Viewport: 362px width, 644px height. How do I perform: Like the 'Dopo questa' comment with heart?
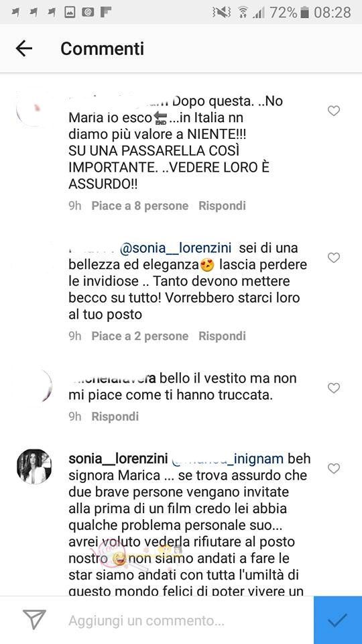pyautogui.click(x=334, y=111)
